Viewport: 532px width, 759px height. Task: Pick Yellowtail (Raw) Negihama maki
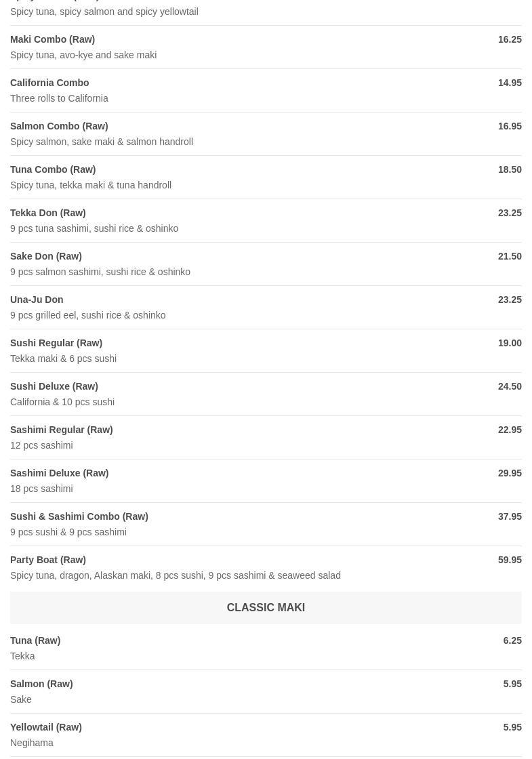266,735
